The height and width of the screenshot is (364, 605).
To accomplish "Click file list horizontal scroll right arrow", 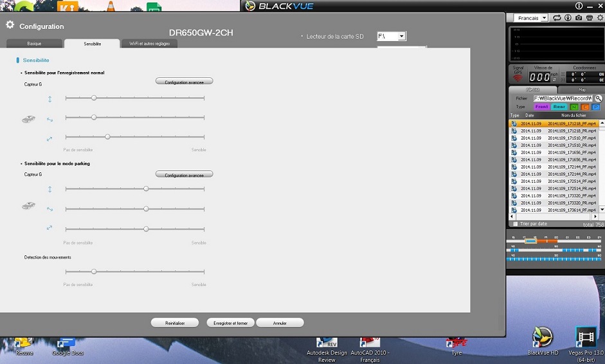I will pos(595,217).
